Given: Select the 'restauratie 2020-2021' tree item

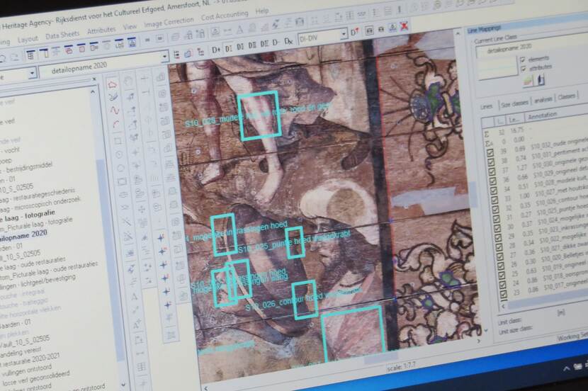Looking at the screenshot, I should point(30,361).
